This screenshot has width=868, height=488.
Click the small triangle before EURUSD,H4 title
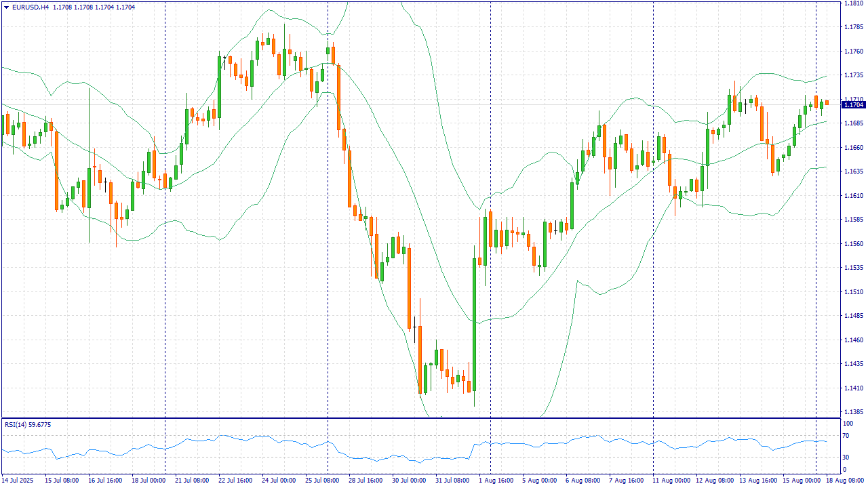[x=6, y=7]
